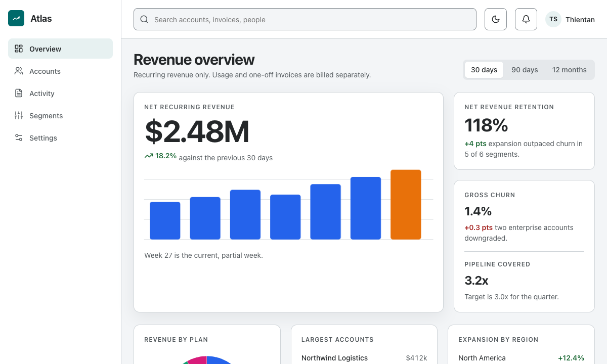This screenshot has height=364, width=607.
Task: Click the Pipeline Covered label
Action: (x=497, y=264)
